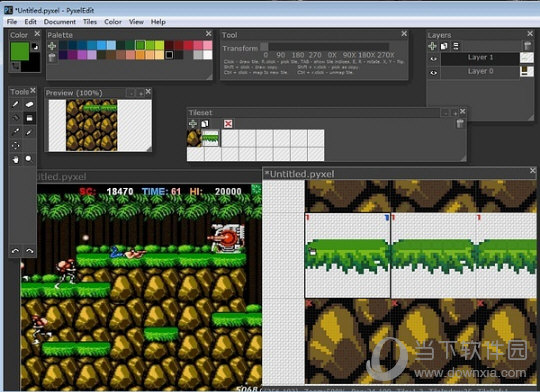Zoom out Preview panel with minus button
This screenshot has width=540, height=392.
[131, 93]
